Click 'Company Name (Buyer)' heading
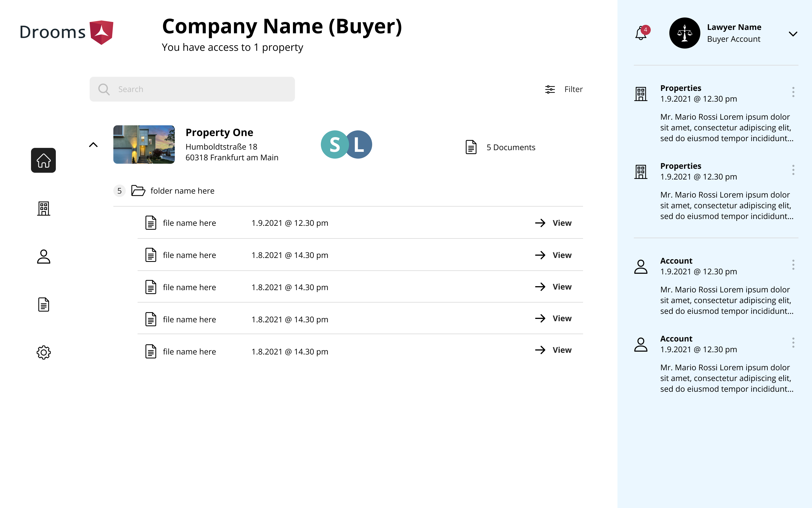Screen dimensions: 812x508 (282, 26)
